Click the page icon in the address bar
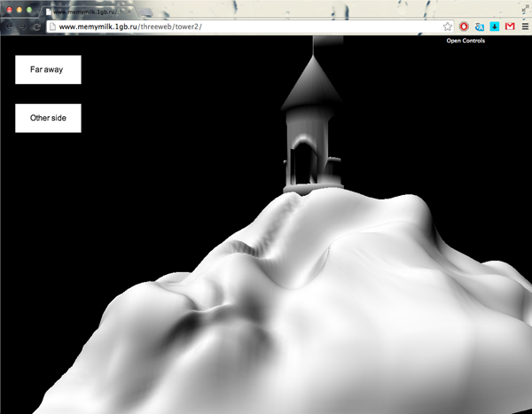Image resolution: width=532 pixels, height=414 pixels. pyautogui.click(x=52, y=27)
